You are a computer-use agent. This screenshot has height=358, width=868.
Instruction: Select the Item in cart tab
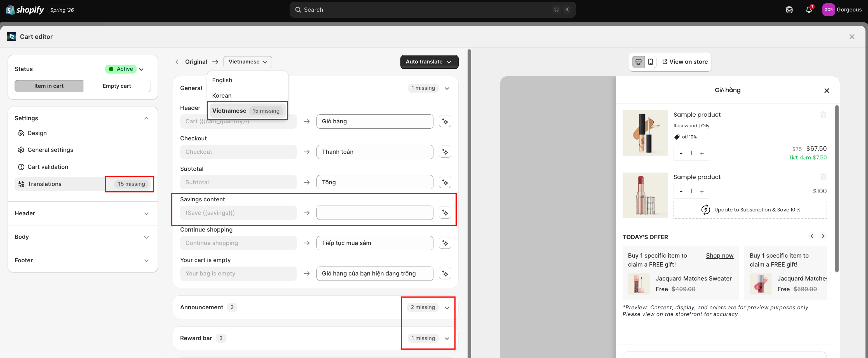[x=49, y=86]
